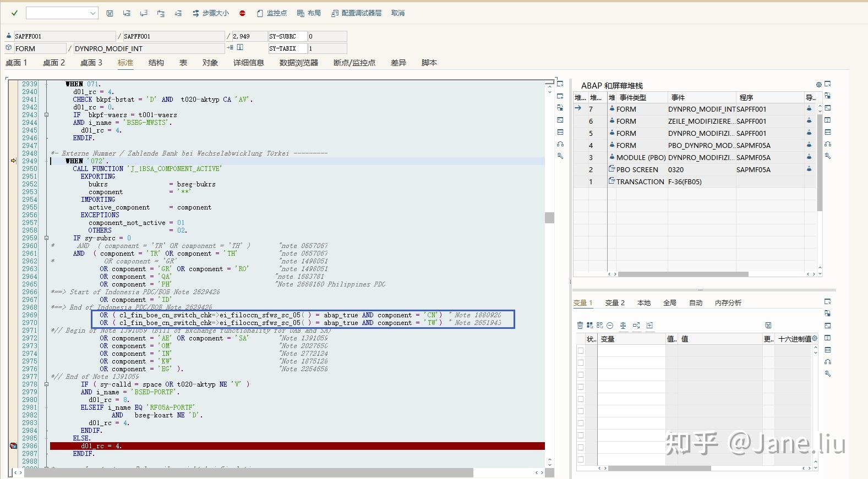Click the green checkmark Enter icon

click(x=14, y=13)
